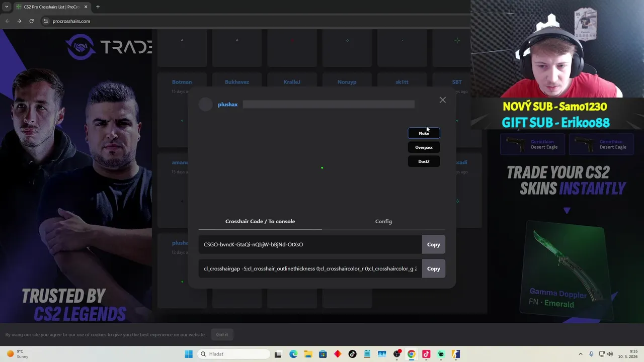644x362 pixels.
Task: Open Task View from taskbar
Action: point(278,354)
